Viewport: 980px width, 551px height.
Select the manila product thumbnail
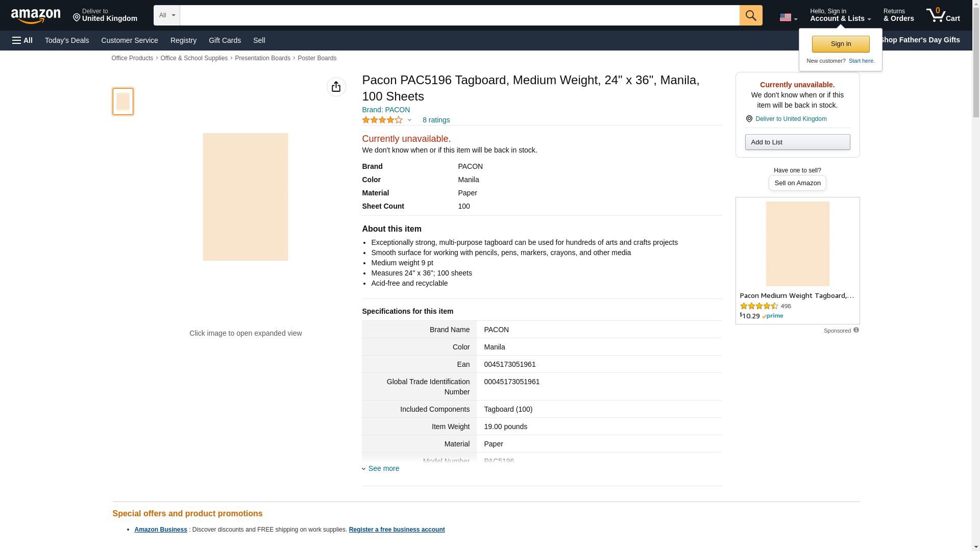click(123, 101)
